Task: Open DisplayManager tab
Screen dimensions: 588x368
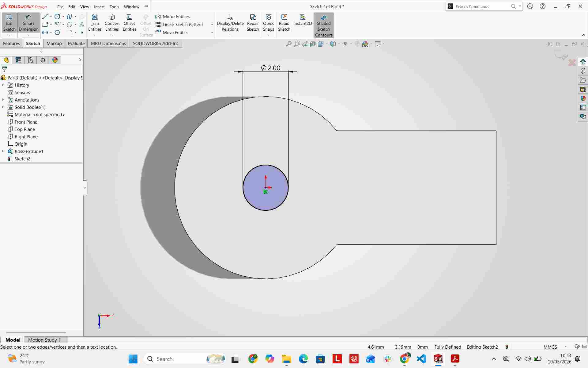Action: 55,60
